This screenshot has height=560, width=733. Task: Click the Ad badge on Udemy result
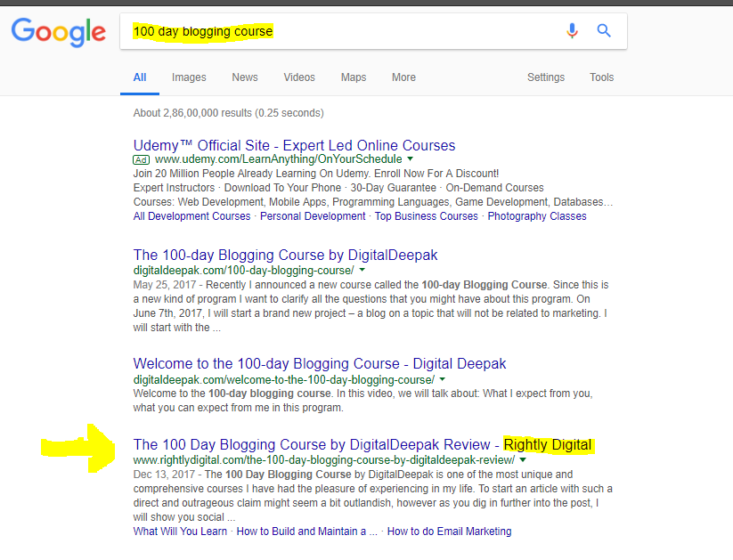tap(142, 160)
